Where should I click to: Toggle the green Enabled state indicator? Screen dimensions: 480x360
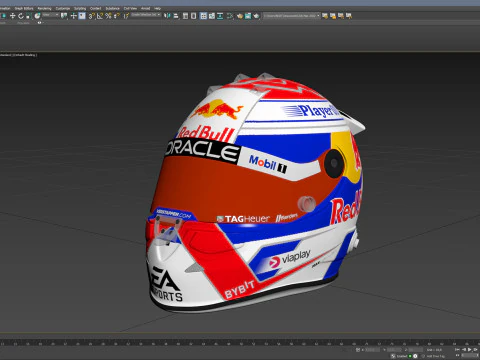[410, 356]
